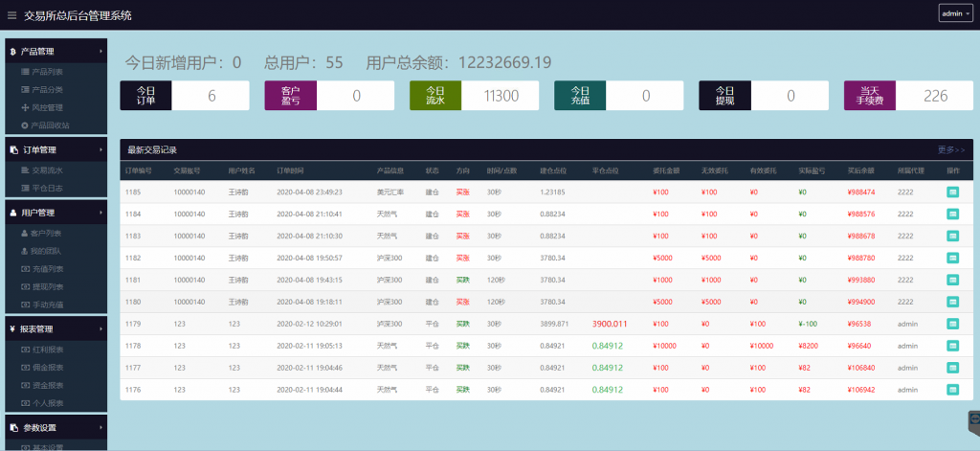The width and height of the screenshot is (980, 451).
Task: Go to 客户列表 in the sidebar
Action: [47, 234]
